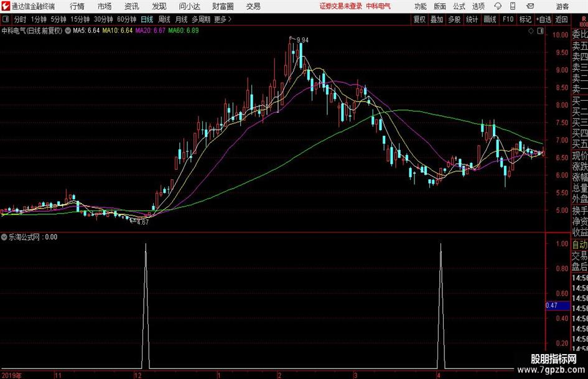Click the 4.67 low price label

pos(143,222)
